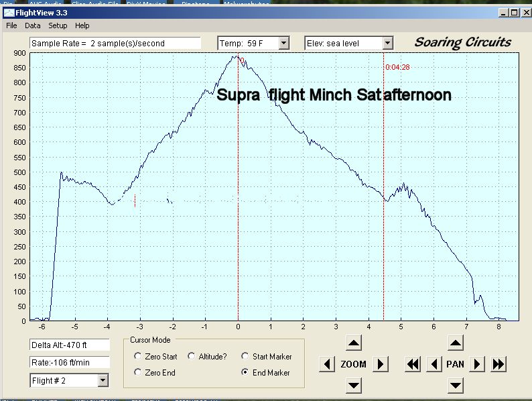Click the 0:04:28 marker time label
This screenshot has height=401, width=532.
[397, 67]
